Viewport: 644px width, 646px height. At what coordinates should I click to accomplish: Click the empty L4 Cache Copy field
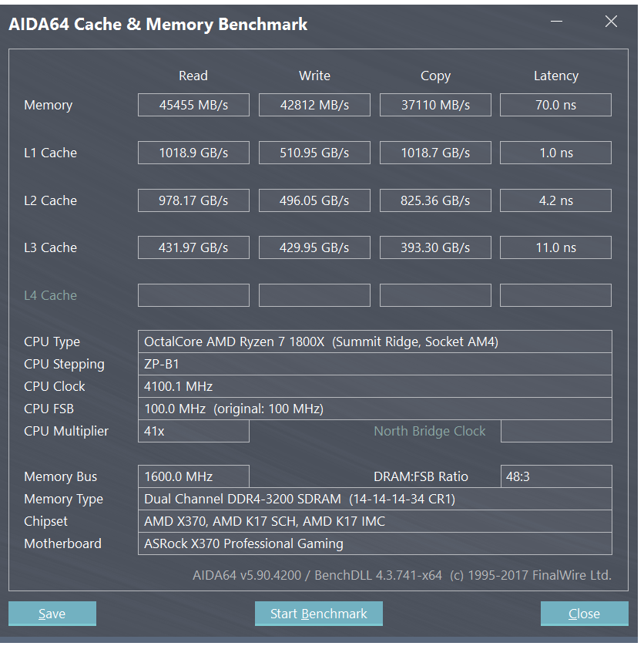point(435,295)
